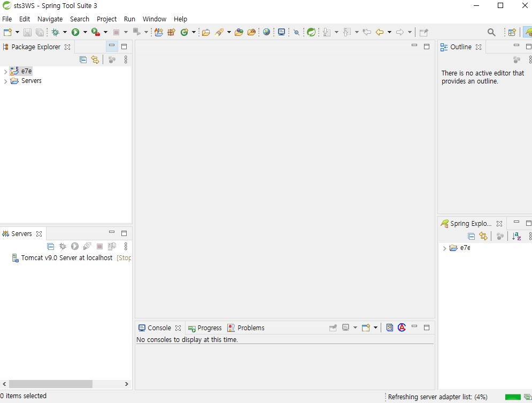Maximize the Servers view

pos(124,233)
